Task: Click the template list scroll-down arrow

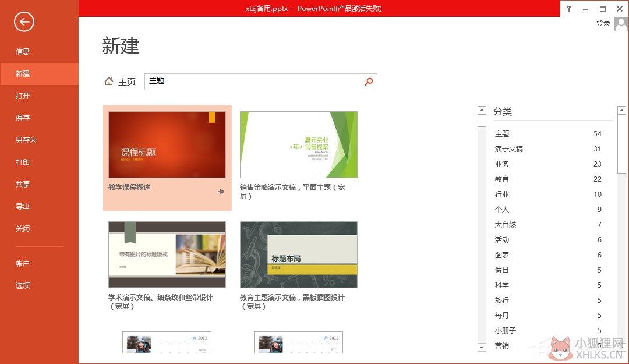Action: [x=482, y=348]
